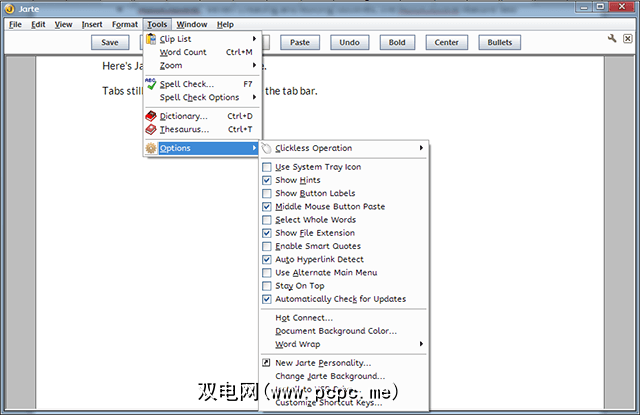Viewport: 640px width, 415px height.
Task: Open the Edit menu
Action: (38, 24)
